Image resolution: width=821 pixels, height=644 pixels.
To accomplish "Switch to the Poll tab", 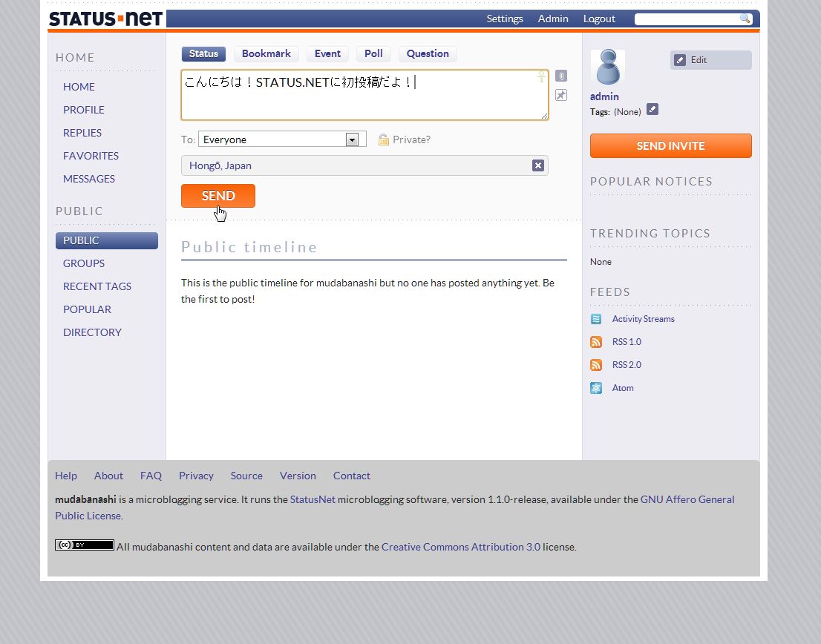I will (373, 54).
